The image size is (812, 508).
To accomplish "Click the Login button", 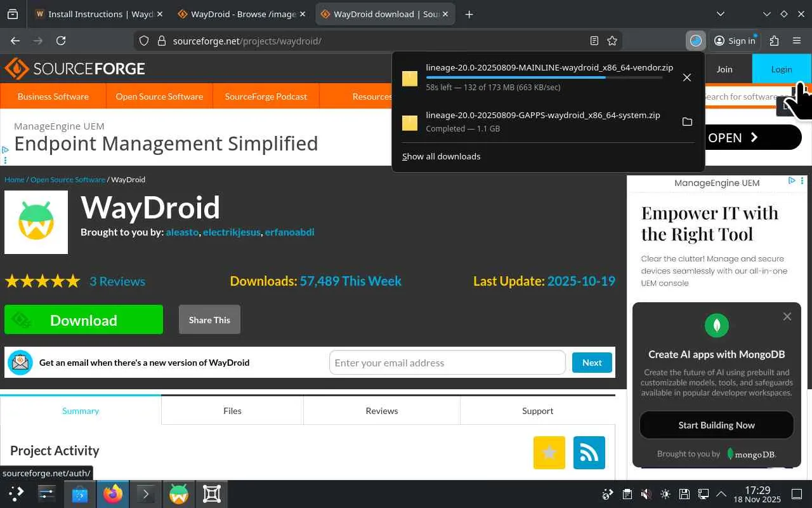I will pyautogui.click(x=782, y=69).
